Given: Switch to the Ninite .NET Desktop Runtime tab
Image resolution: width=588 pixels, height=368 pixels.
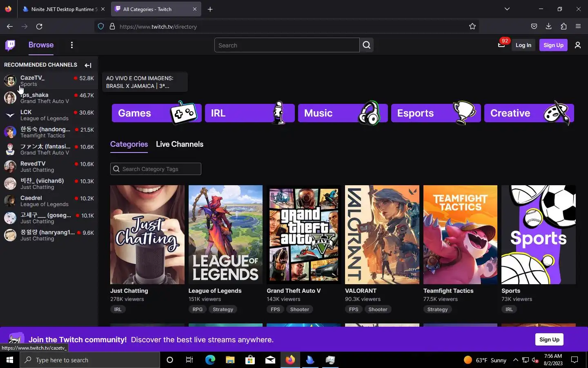Looking at the screenshot, I should tap(60, 9).
